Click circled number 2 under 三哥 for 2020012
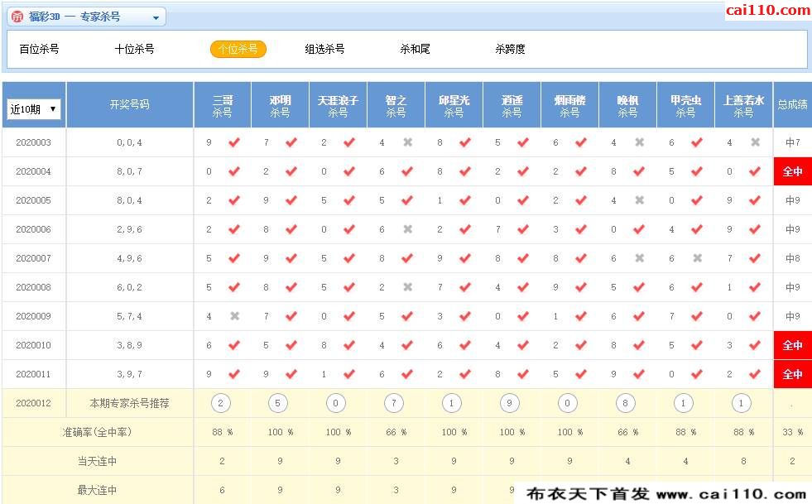Viewport: 812px width, 504px height. [x=221, y=403]
